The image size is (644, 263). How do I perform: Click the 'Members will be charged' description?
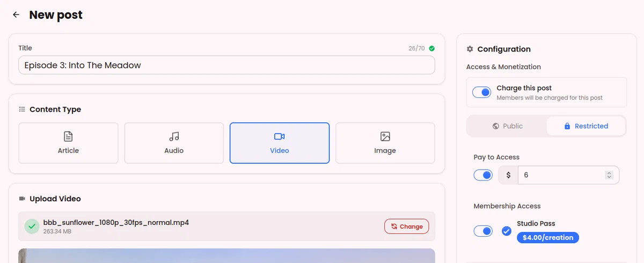point(550,98)
